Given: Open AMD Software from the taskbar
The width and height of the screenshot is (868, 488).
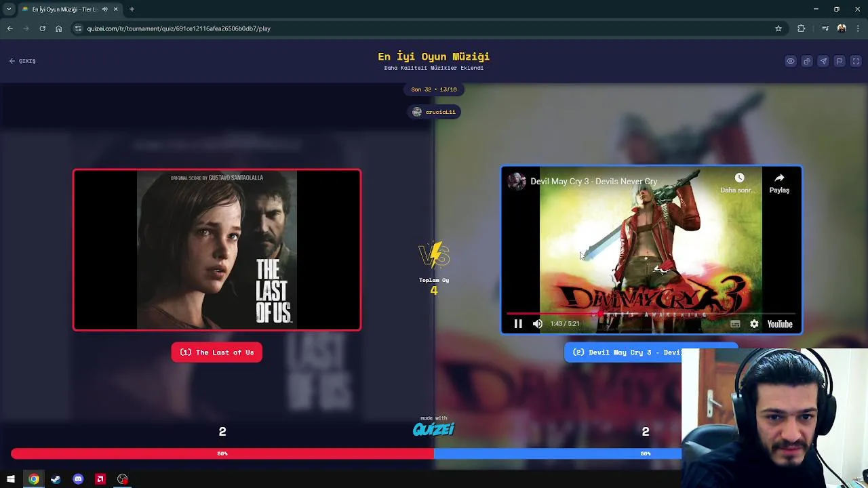Looking at the screenshot, I should [100, 479].
